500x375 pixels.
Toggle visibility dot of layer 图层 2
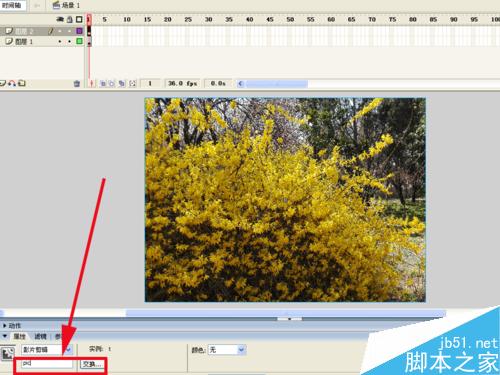point(60,31)
